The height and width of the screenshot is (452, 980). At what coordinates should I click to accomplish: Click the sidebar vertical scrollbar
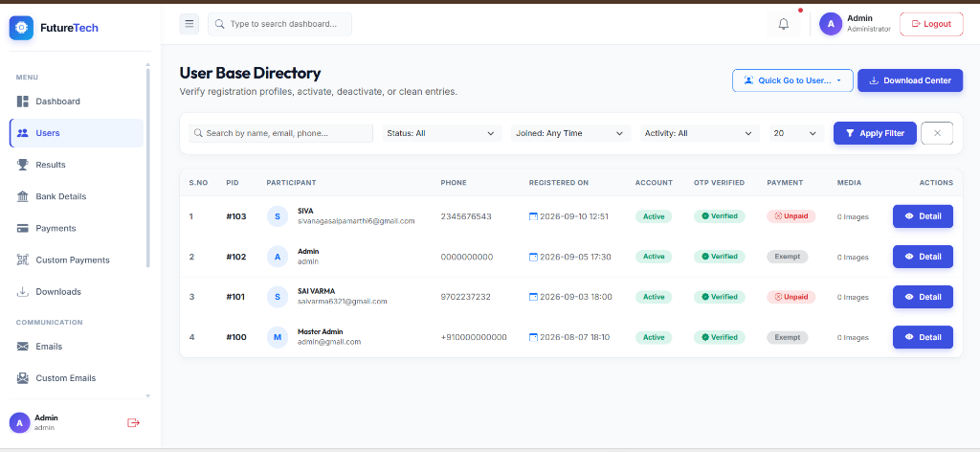148,168
